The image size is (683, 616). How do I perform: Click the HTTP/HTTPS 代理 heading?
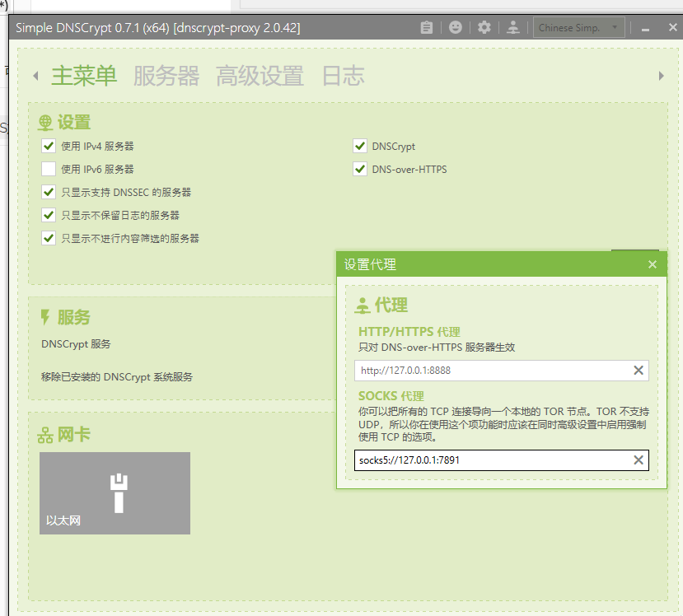coord(409,332)
